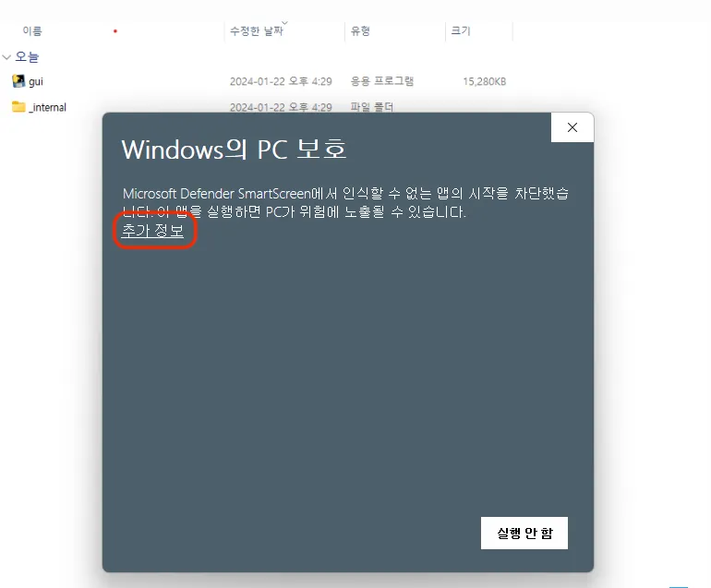Click sort arrow above 수정한 날짜
Image resolution: width=711 pixels, height=588 pixels.
click(284, 22)
